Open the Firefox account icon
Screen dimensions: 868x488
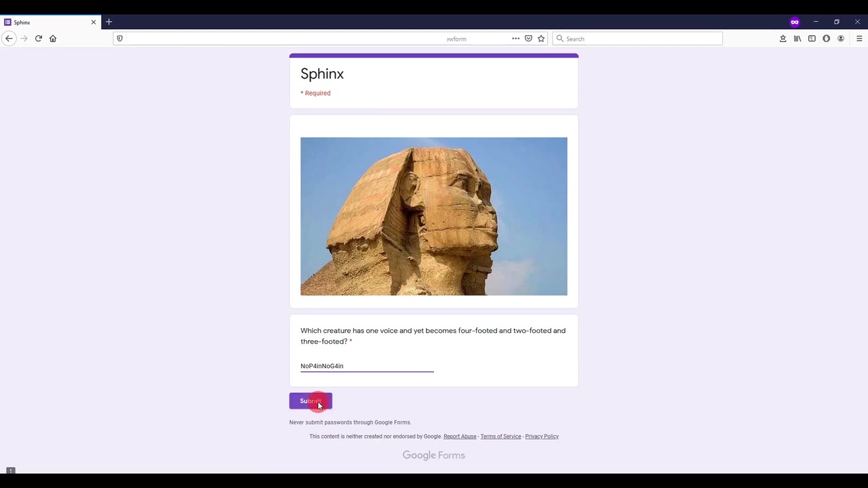pos(841,39)
